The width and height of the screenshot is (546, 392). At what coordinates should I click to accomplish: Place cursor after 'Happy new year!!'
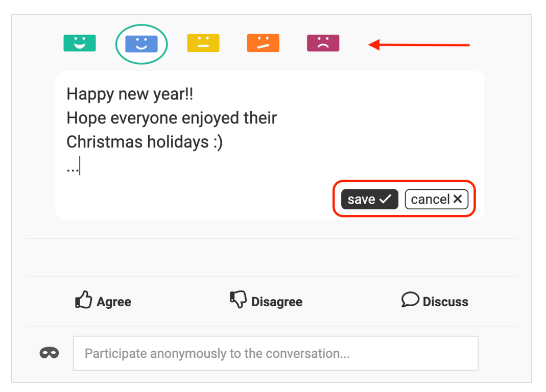tap(194, 94)
